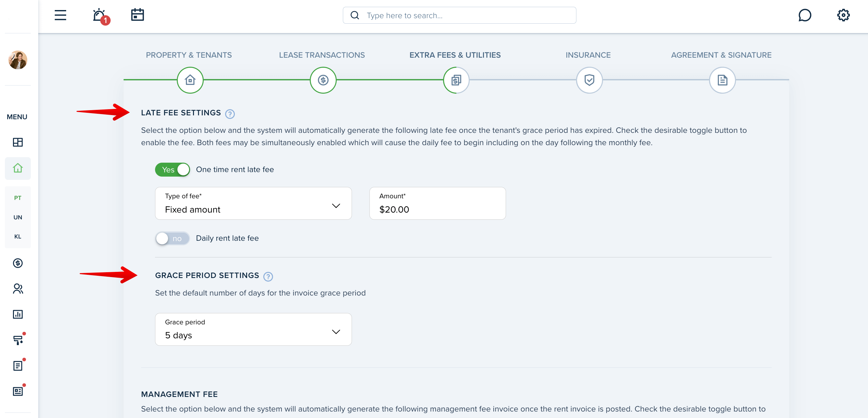Open the dashboard grid icon in sidebar
The image size is (868, 418).
tap(18, 142)
